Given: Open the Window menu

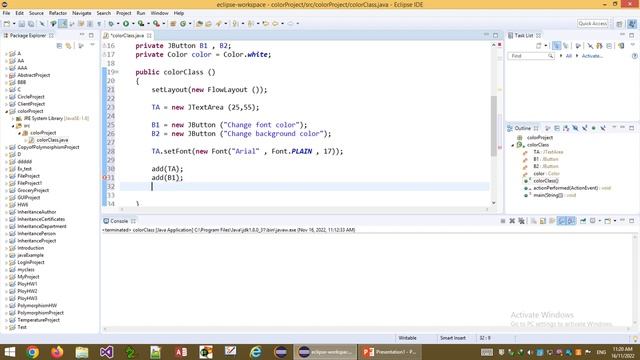Looking at the screenshot, I should (159, 13).
